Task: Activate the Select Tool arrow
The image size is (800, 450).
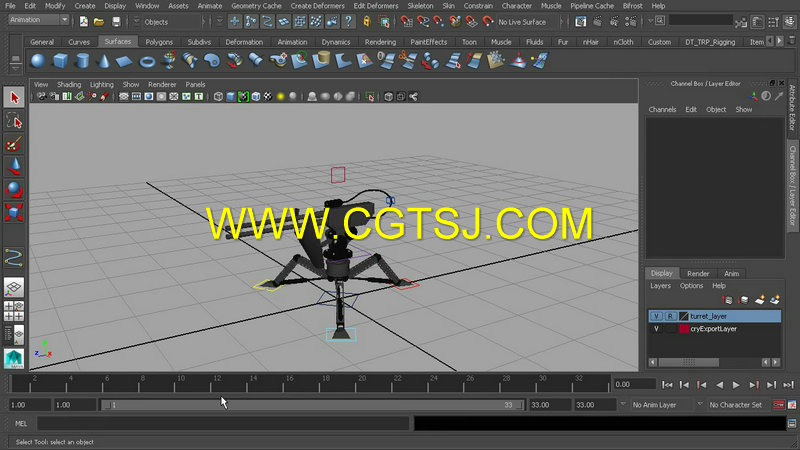Action: coord(14,97)
